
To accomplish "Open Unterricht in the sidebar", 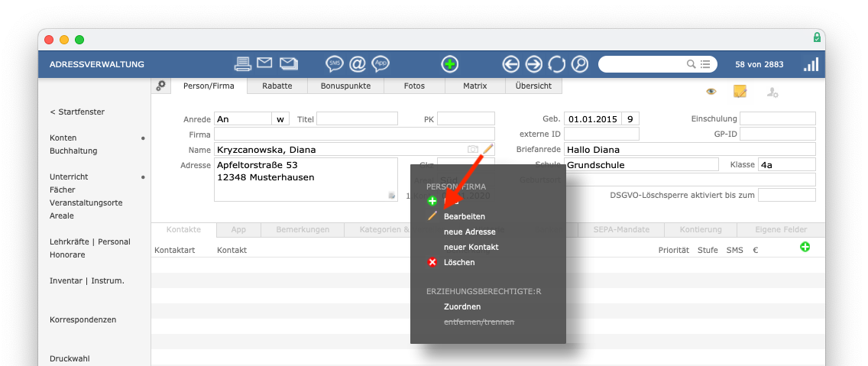I will 69,177.
